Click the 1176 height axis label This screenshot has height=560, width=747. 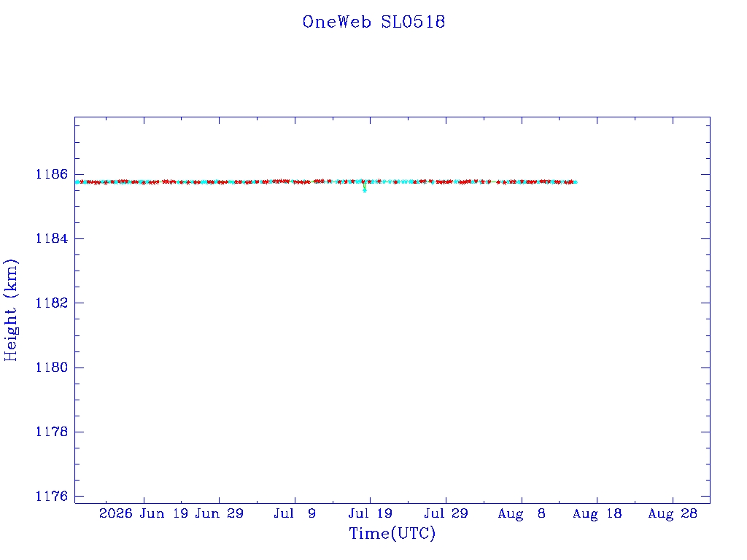click(52, 496)
